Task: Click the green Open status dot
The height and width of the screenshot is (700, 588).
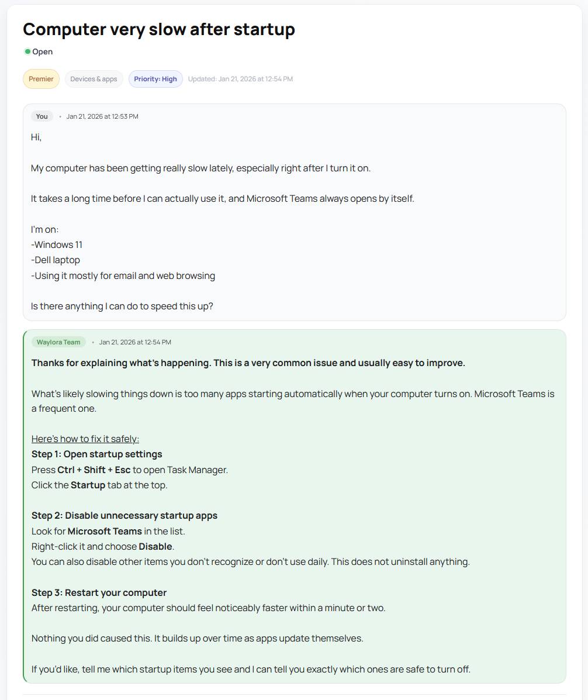Action: [28, 51]
